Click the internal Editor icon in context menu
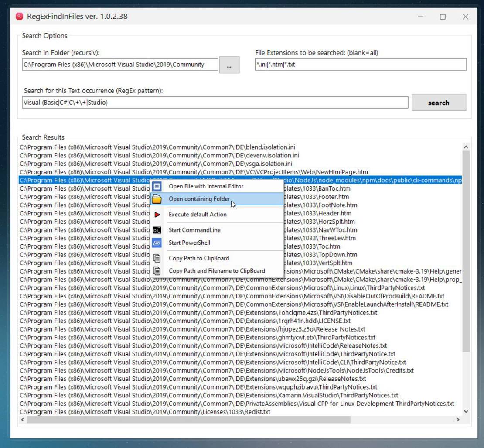Image resolution: width=484 pixels, height=448 pixels. pyautogui.click(x=157, y=186)
